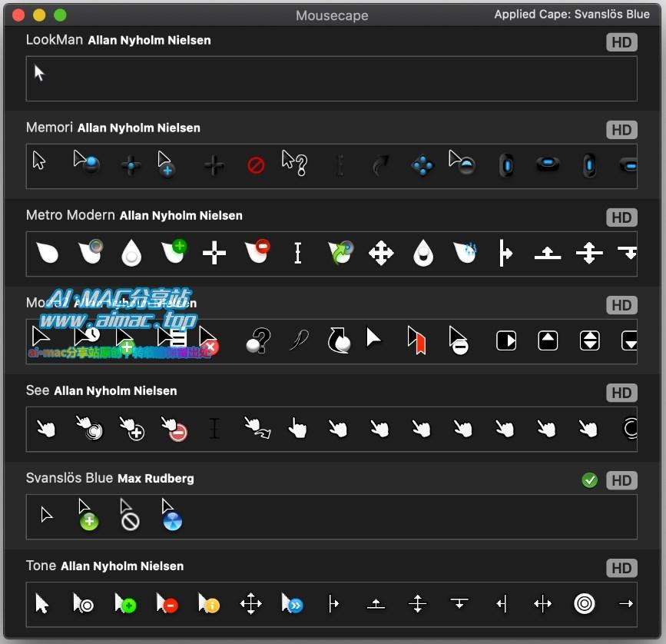
Task: Pick Svanslös Blue arrow with blue ball
Action: click(x=171, y=515)
